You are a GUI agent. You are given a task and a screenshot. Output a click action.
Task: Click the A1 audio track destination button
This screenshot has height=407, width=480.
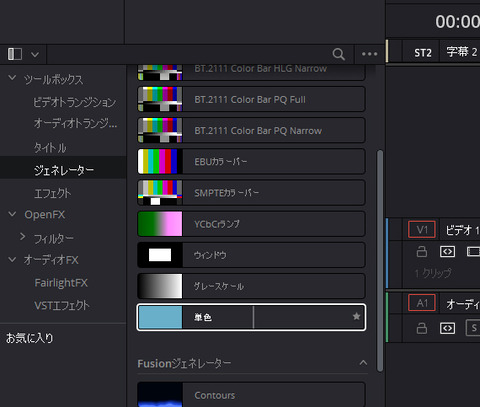(422, 303)
